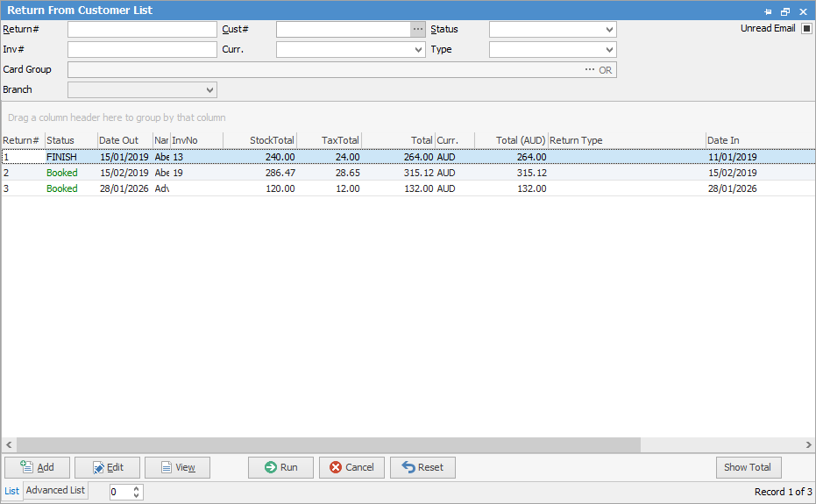The width and height of the screenshot is (816, 504).
Task: Sort by the TaxTotal column header
Action: tap(330, 140)
